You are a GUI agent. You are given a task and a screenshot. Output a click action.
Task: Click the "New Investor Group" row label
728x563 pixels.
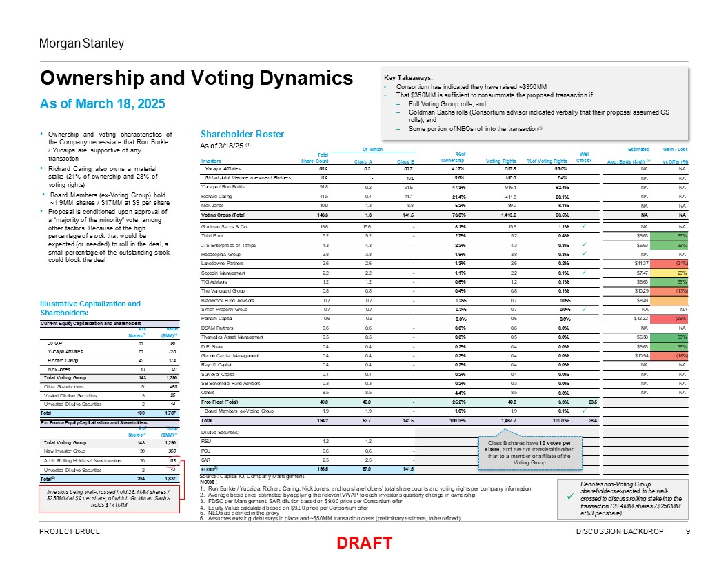[x=64, y=451]
